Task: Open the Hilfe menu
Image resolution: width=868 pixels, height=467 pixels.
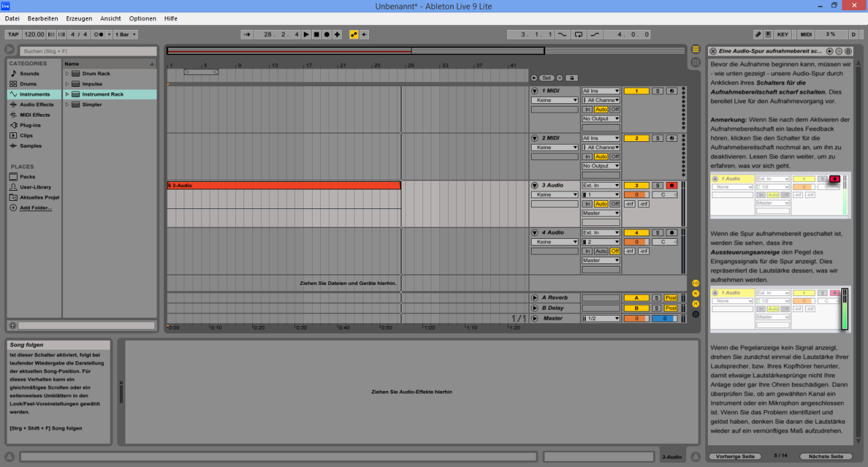Action: (171, 18)
